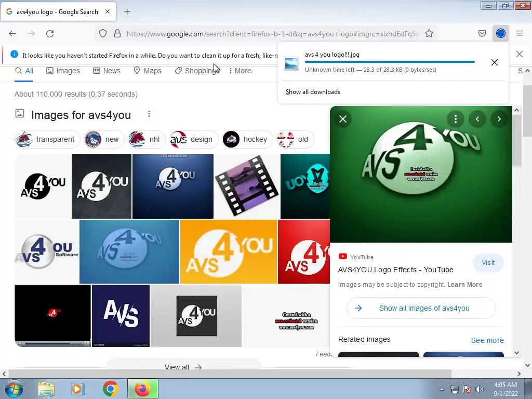The image size is (532, 399).
Task: Switch to the Shopping search tab
Action: (x=197, y=71)
